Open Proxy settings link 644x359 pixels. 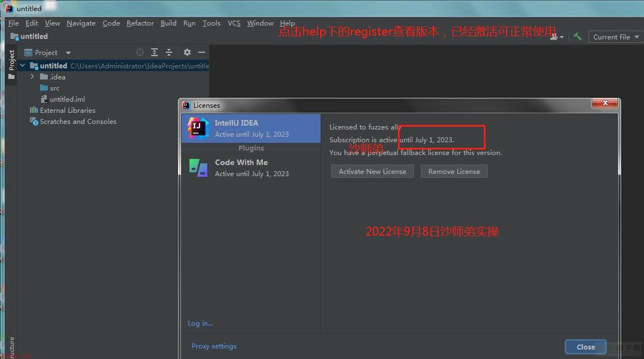214,346
